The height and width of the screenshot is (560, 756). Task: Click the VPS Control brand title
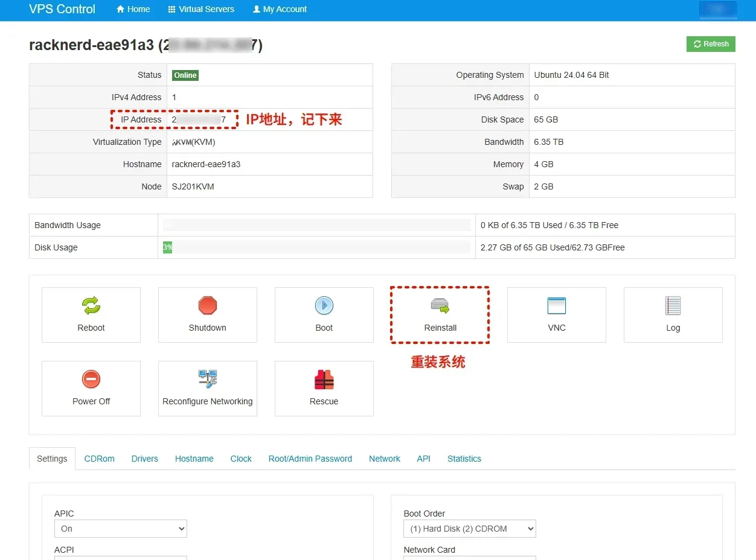coord(62,9)
